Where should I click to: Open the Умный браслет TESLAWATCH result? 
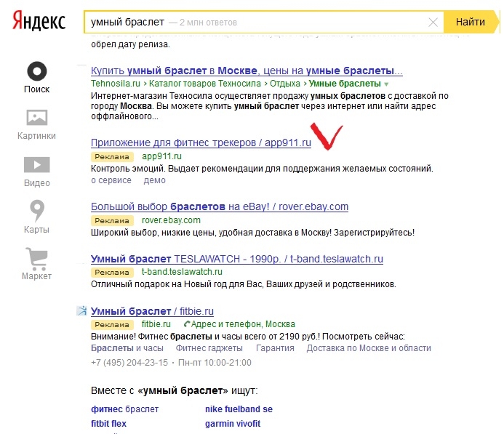[237, 259]
